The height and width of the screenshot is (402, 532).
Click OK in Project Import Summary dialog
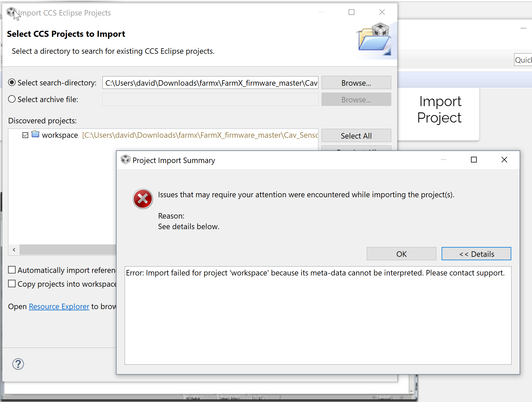pos(401,254)
